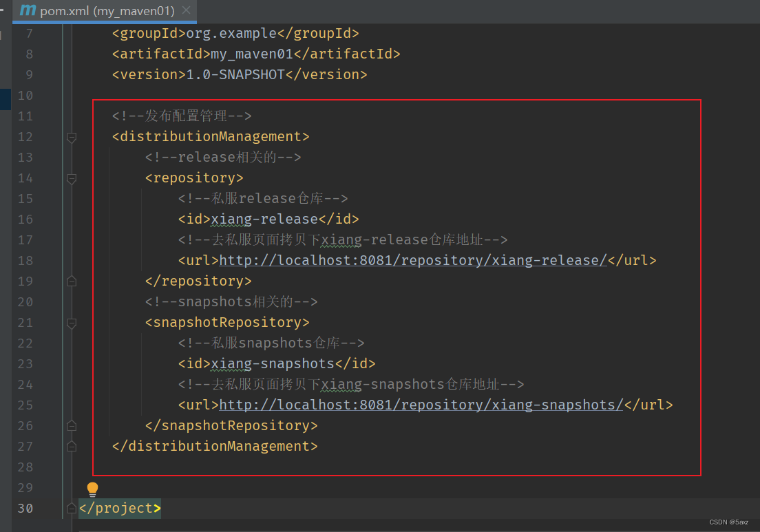
Task: Click fold end marker at line 19
Action: pos(72,281)
